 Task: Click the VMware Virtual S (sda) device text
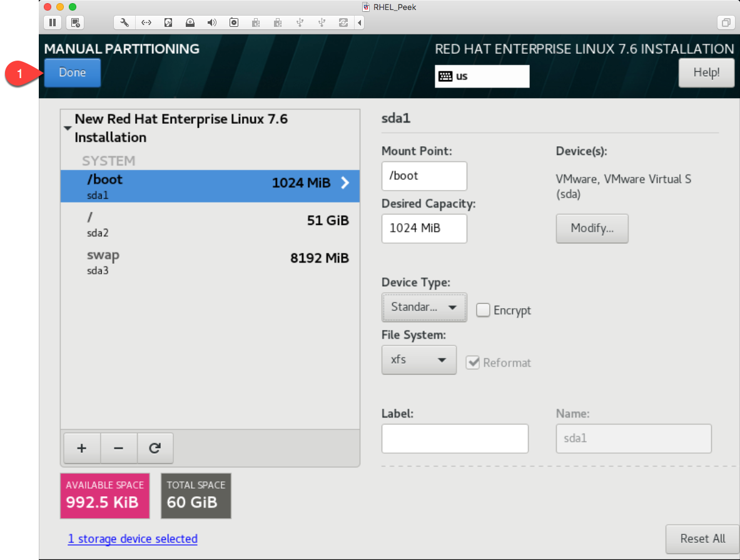pos(623,187)
